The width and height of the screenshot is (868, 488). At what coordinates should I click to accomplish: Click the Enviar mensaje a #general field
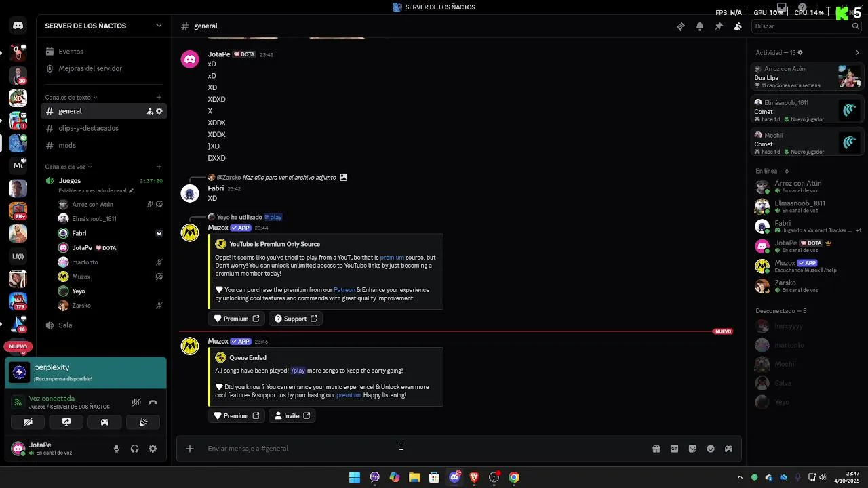tap(420, 449)
